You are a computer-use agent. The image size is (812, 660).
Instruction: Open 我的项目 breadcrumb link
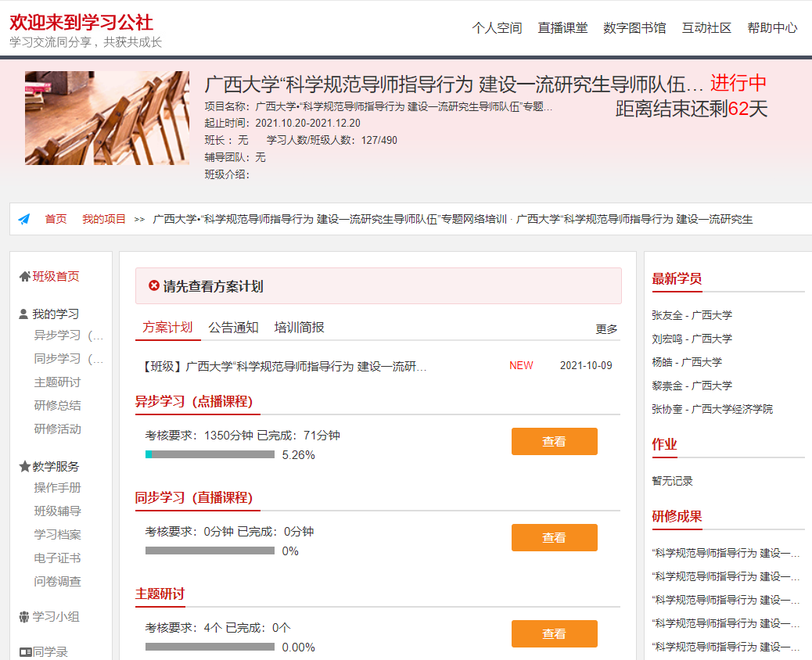click(x=104, y=219)
